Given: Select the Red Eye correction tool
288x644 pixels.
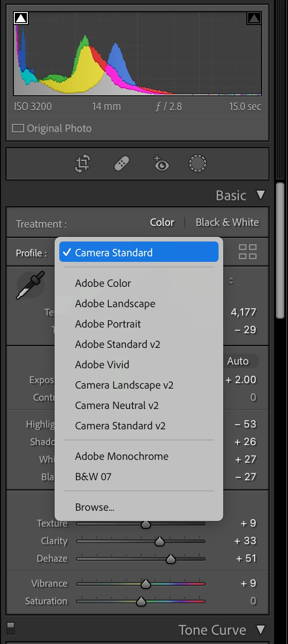Looking at the screenshot, I should (x=161, y=164).
